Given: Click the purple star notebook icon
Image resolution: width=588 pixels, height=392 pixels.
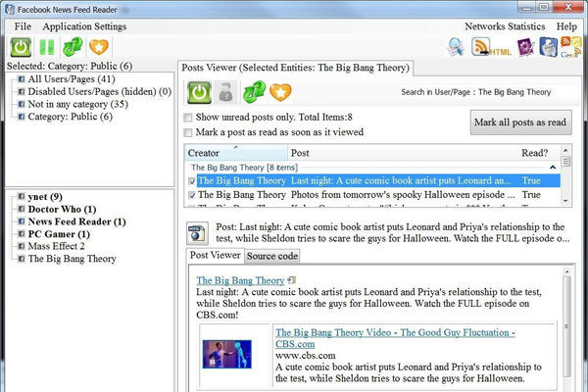Looking at the screenshot, I should coord(525,48).
